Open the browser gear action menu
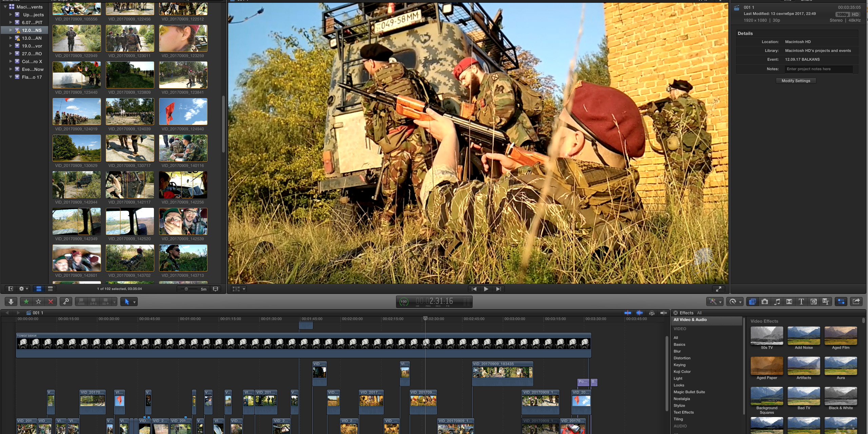Image resolution: width=868 pixels, height=434 pixels. [23, 289]
